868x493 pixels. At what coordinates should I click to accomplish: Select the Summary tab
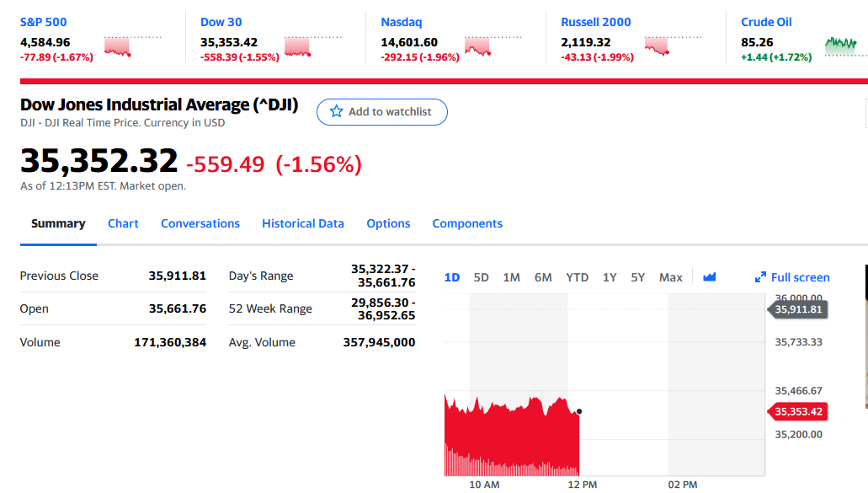pyautogui.click(x=58, y=223)
